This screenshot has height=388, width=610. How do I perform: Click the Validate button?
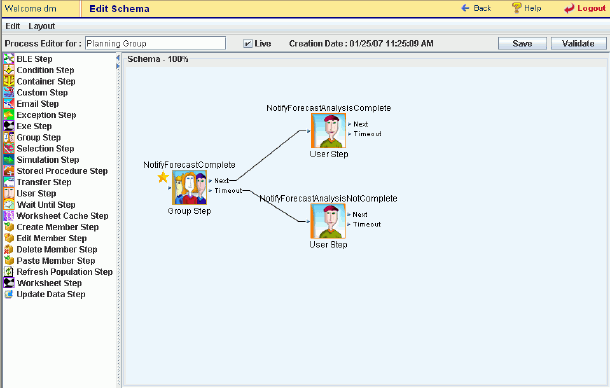[578, 44]
